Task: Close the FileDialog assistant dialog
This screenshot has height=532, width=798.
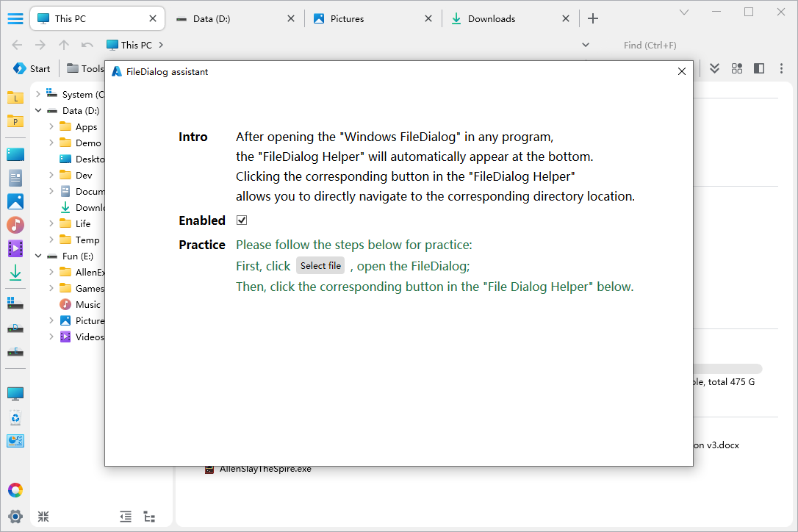Action: click(681, 71)
